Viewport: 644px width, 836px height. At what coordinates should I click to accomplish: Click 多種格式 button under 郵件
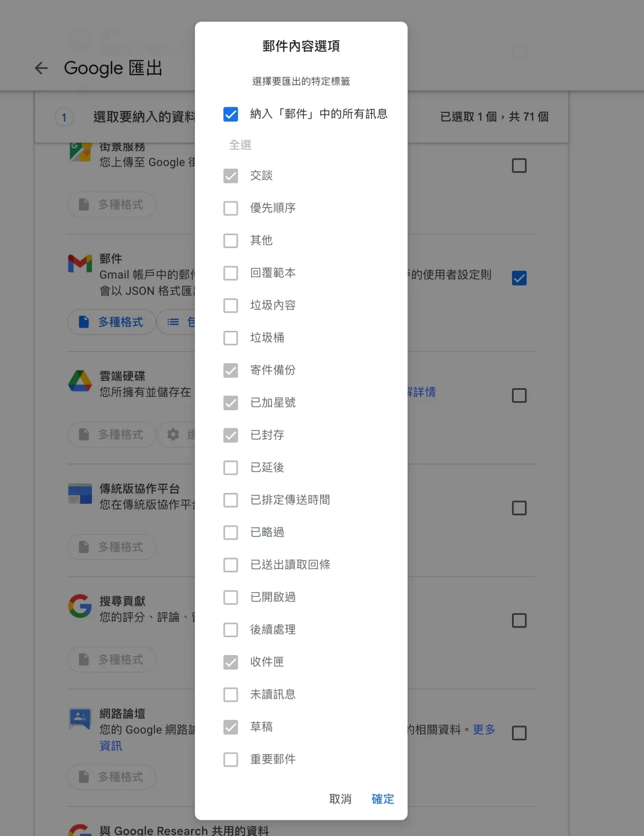pos(112,322)
